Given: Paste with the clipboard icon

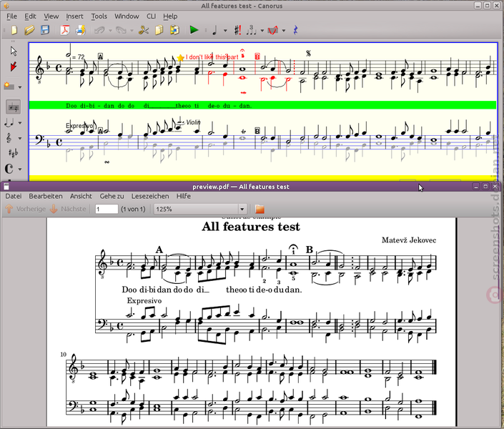Looking at the screenshot, I should tap(174, 30).
